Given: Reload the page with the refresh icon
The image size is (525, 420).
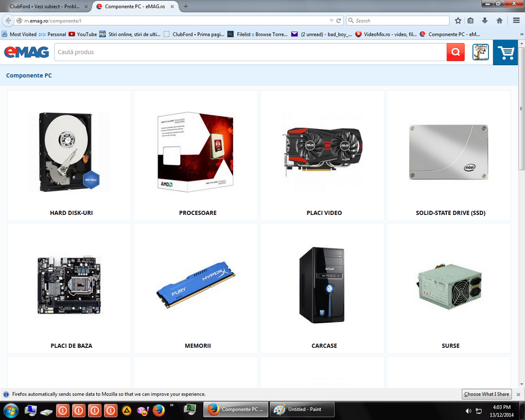Looking at the screenshot, I should [339, 21].
